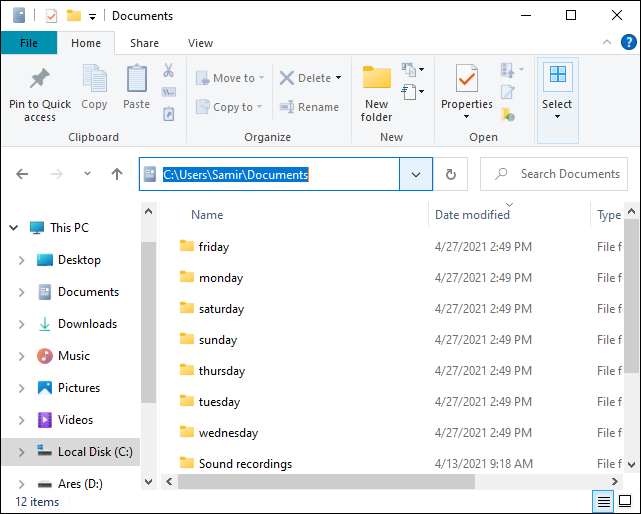
Task: Open the File menu
Action: [x=28, y=43]
